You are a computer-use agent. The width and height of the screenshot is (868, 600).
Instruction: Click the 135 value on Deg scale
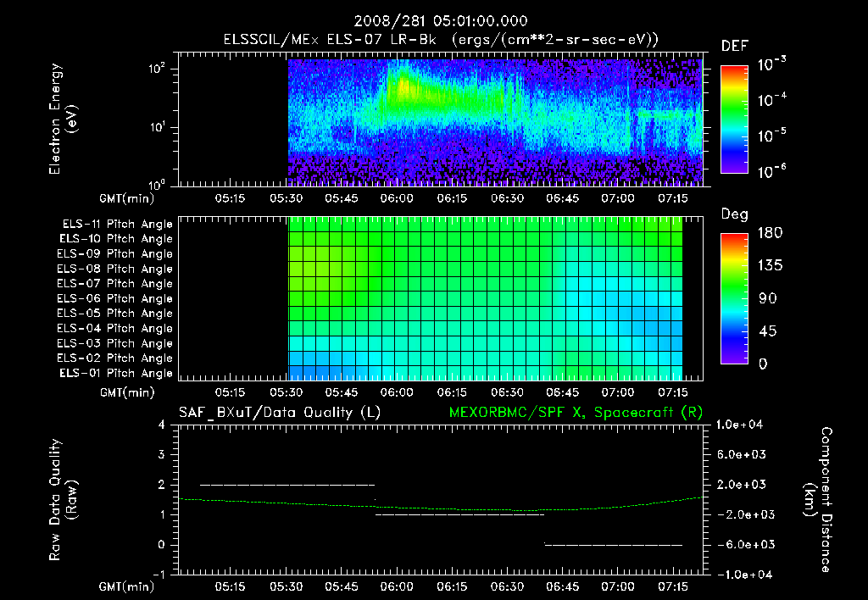pos(770,266)
